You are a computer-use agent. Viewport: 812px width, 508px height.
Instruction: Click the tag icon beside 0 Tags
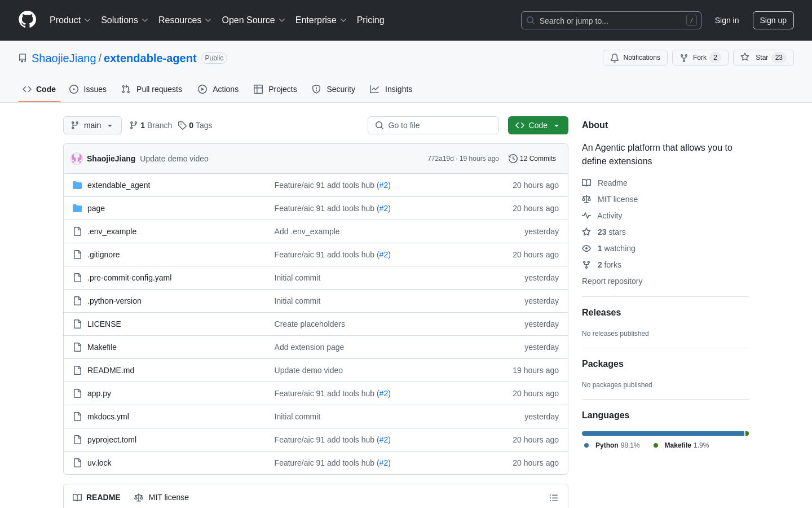point(182,125)
